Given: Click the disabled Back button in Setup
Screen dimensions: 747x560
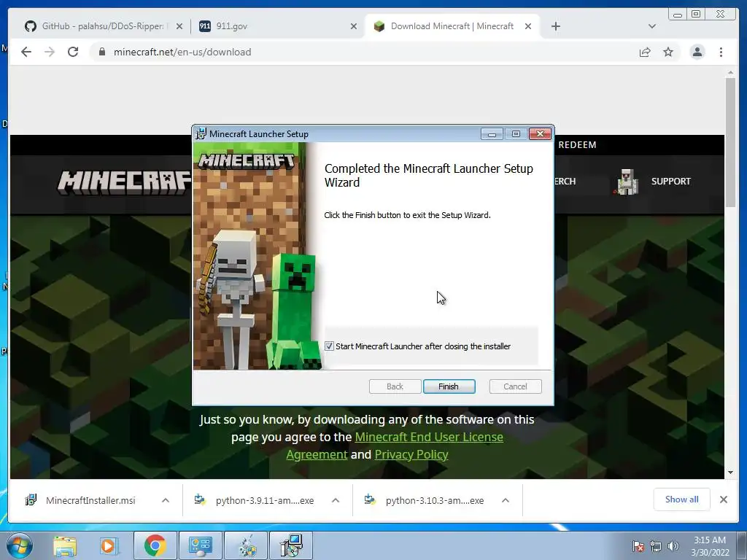Looking at the screenshot, I should (395, 386).
